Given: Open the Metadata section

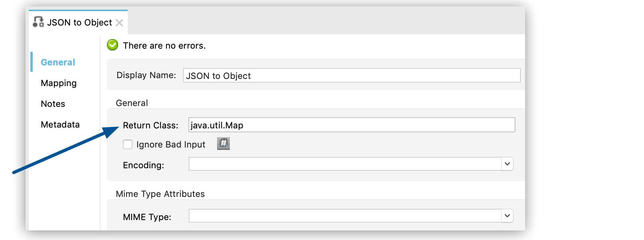Looking at the screenshot, I should pos(60,124).
